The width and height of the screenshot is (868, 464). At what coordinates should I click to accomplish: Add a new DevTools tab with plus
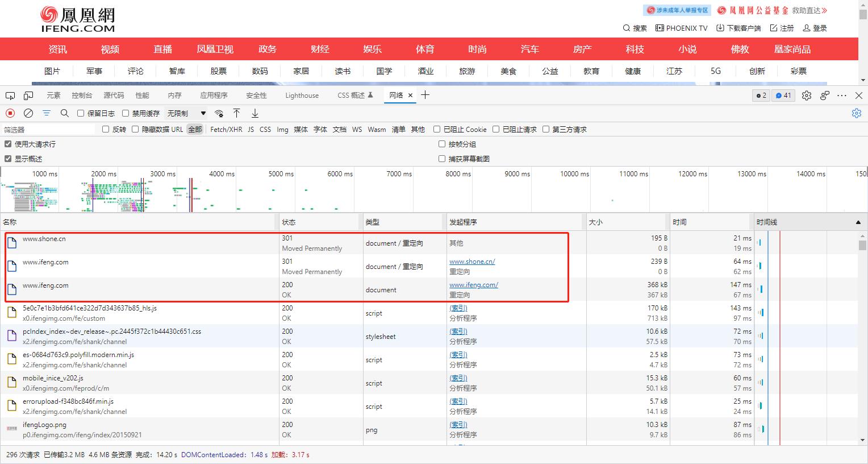tap(425, 95)
